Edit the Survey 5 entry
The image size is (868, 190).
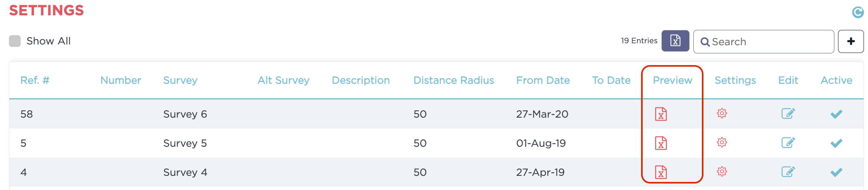pos(788,143)
